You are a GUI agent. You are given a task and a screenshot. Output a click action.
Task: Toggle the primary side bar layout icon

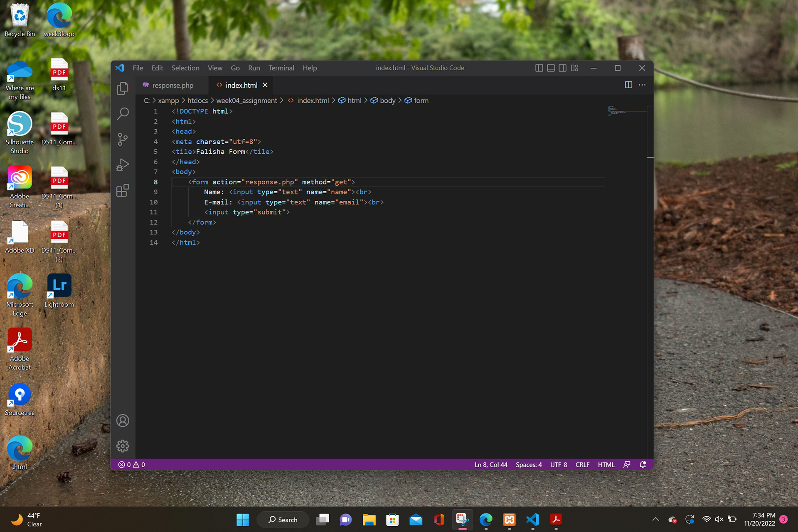539,68
